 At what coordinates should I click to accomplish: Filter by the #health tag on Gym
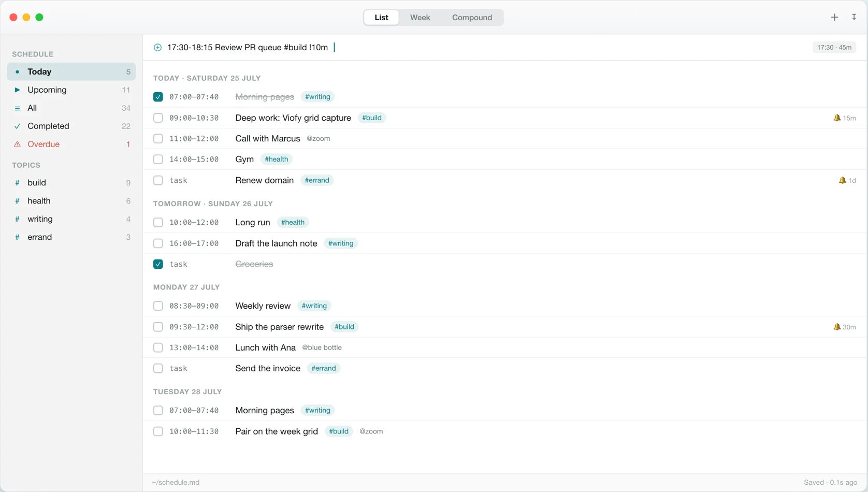point(277,160)
